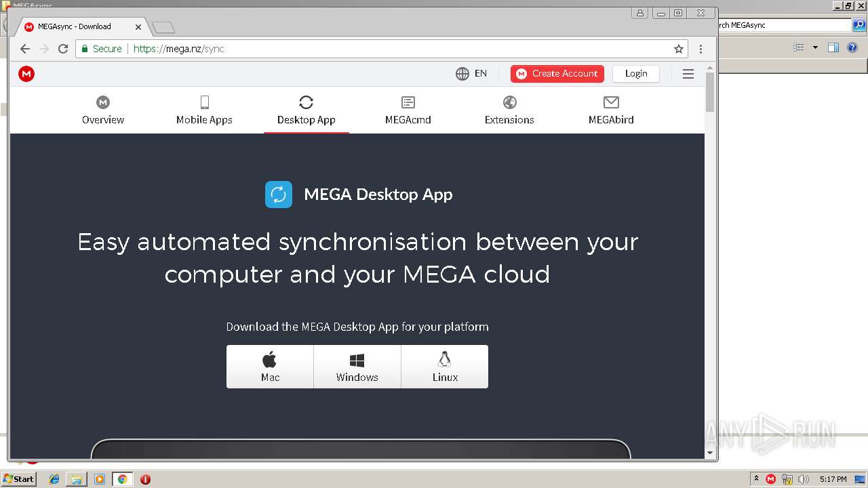Go back in Chrome
The image size is (868, 488).
25,49
